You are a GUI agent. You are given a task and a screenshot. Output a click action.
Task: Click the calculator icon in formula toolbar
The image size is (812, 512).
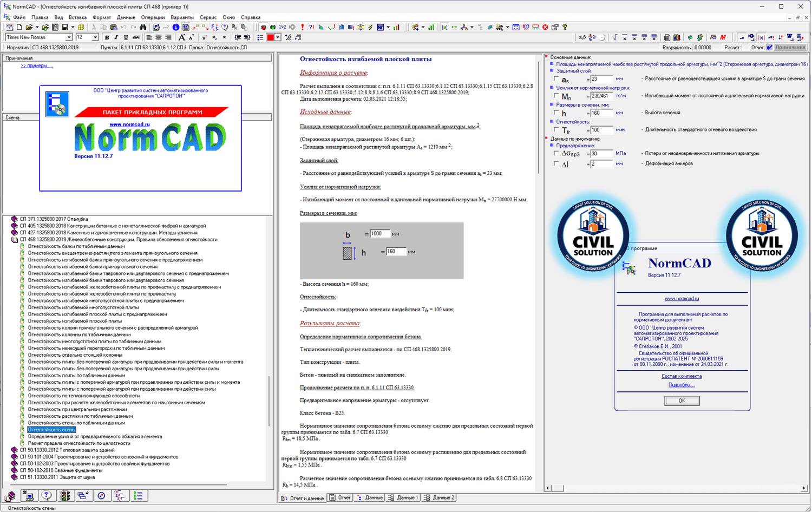(667, 37)
